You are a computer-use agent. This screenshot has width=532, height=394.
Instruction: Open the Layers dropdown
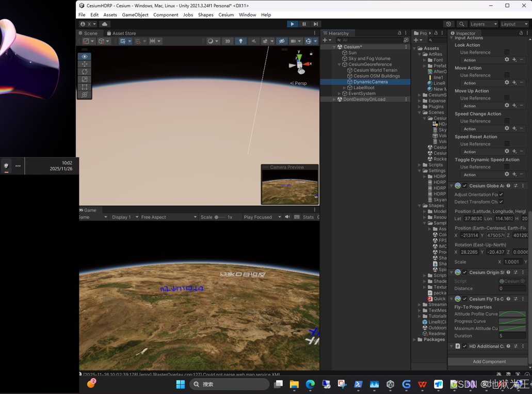(x=483, y=24)
